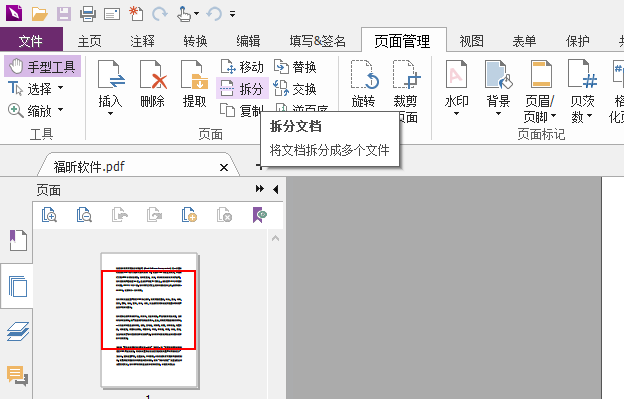Switch to the 视图 tab
The width and height of the screenshot is (624, 399).
[472, 41]
